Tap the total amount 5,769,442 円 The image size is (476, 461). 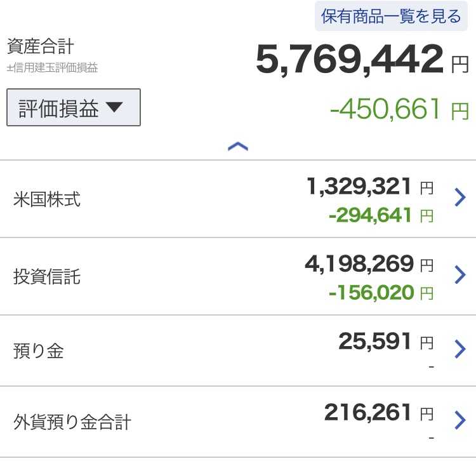tap(362, 60)
